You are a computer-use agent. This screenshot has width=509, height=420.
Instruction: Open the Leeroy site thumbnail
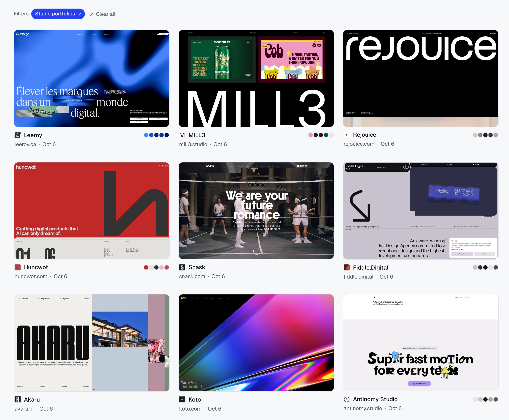pos(92,78)
